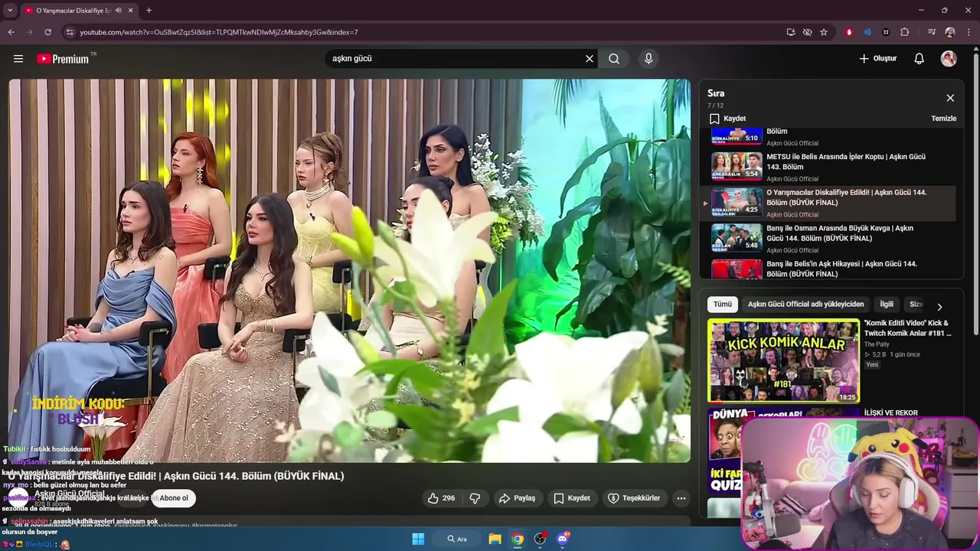Open the black cat-face extension
980x551 pixels.
[886, 32]
